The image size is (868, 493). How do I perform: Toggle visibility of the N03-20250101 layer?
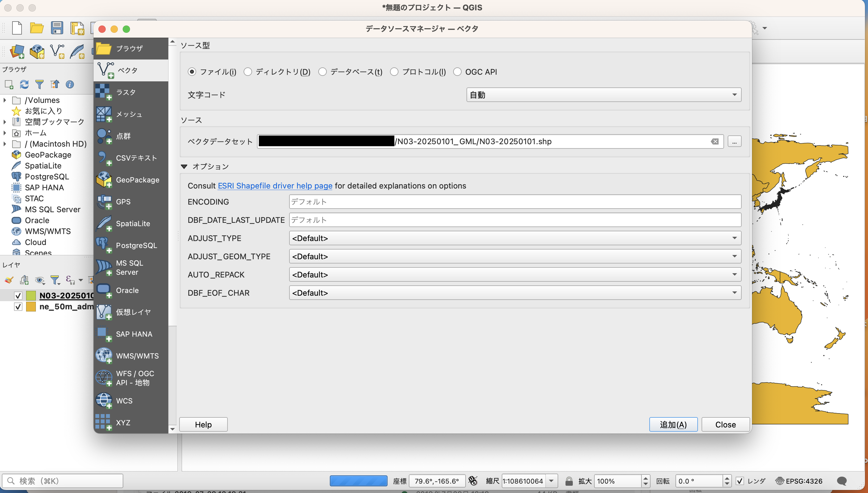[x=18, y=296]
